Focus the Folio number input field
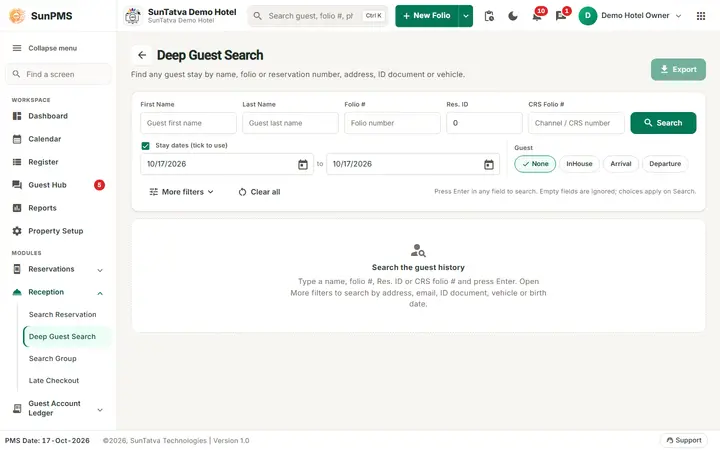 pos(392,123)
